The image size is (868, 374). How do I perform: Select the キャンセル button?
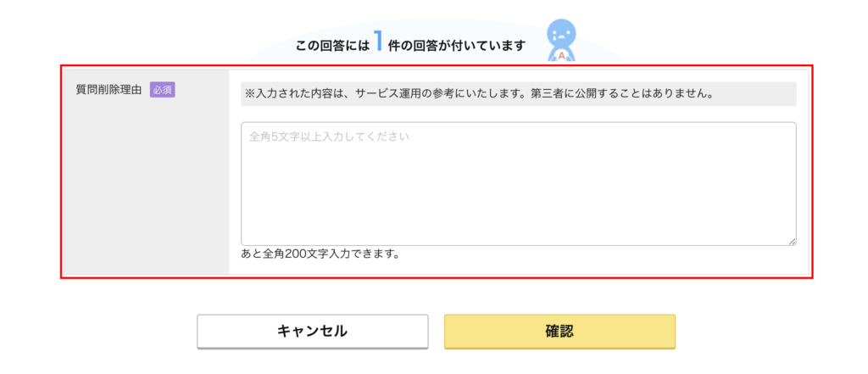(312, 332)
